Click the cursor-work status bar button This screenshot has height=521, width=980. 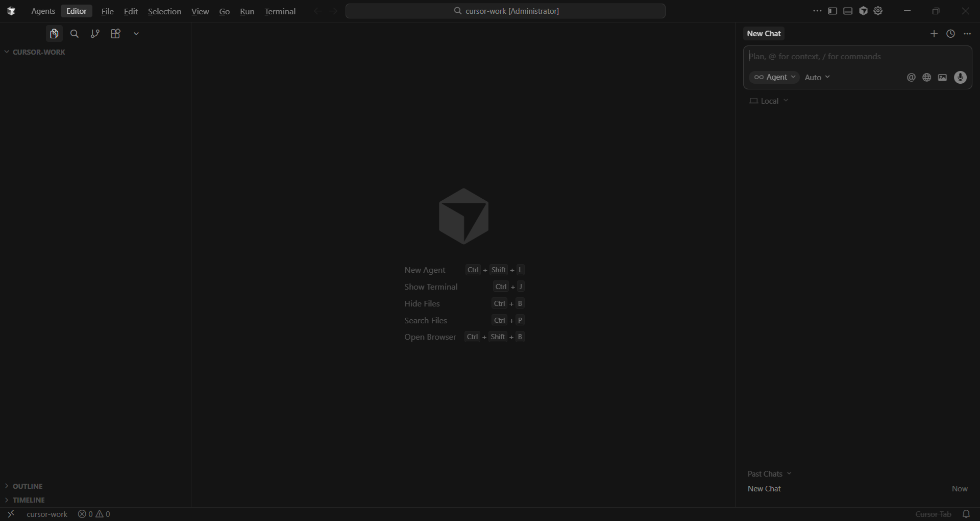tap(47, 514)
